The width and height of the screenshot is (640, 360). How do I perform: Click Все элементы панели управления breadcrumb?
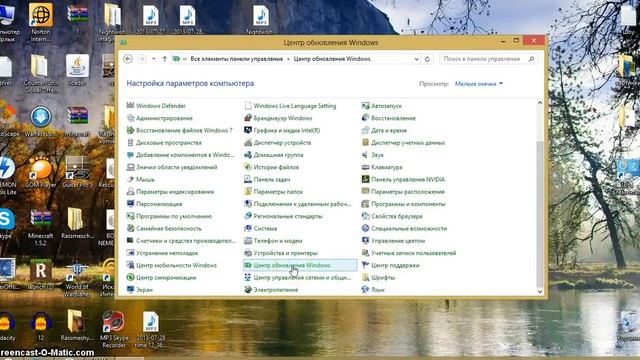tap(237, 59)
